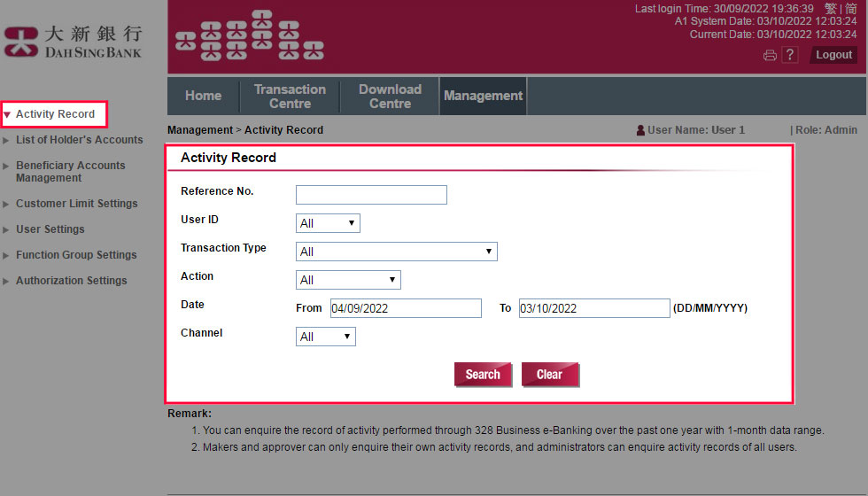This screenshot has height=496, width=868.
Task: Expand arrow beside Function Group Settings
Action: pos(6,256)
